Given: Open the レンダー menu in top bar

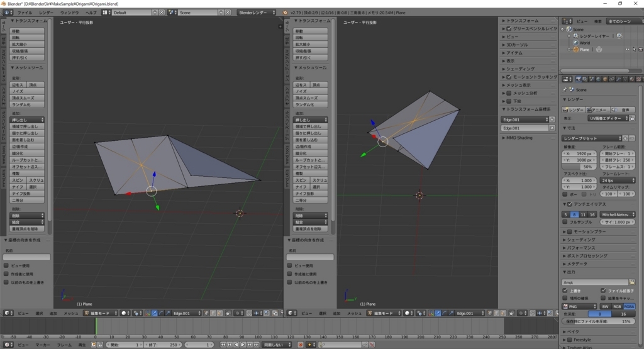Looking at the screenshot, I should (x=46, y=13).
